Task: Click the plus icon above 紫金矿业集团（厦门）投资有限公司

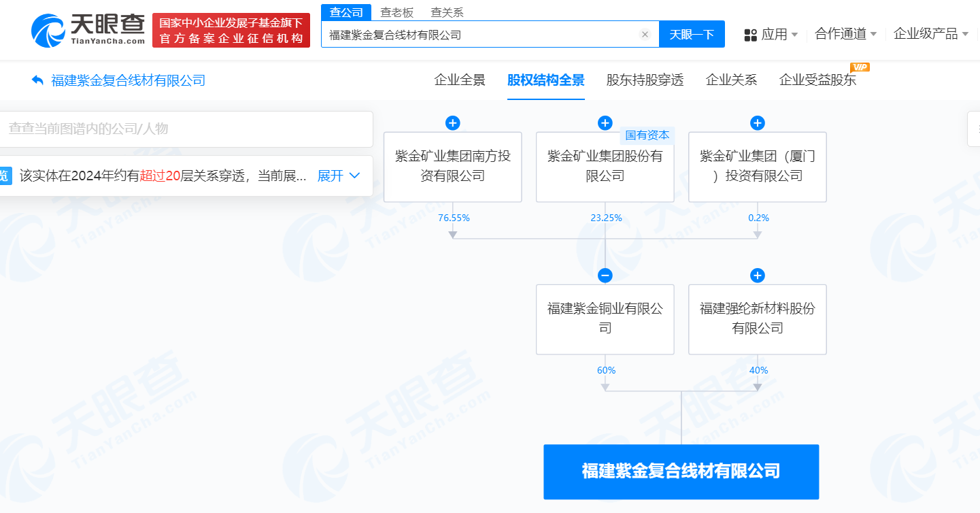Action: coord(757,122)
